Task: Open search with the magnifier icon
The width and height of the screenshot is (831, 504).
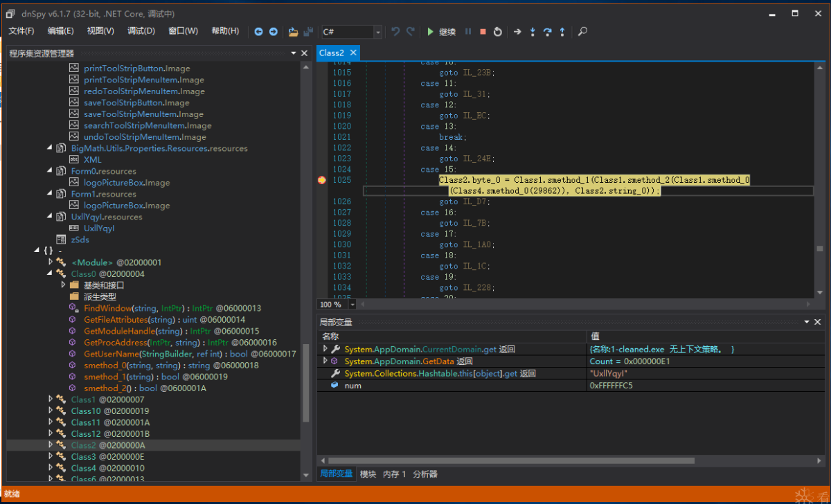Action: 583,32
